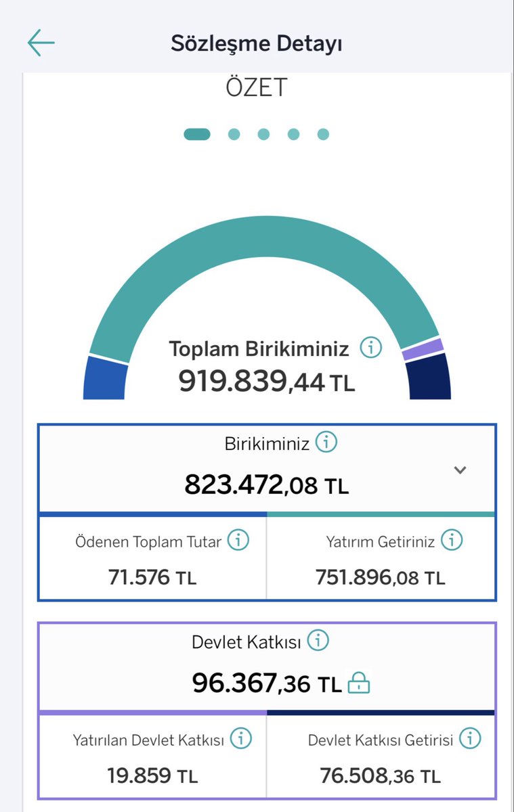This screenshot has height=812, width=514.
Task: Go to the second page dot
Action: click(234, 134)
